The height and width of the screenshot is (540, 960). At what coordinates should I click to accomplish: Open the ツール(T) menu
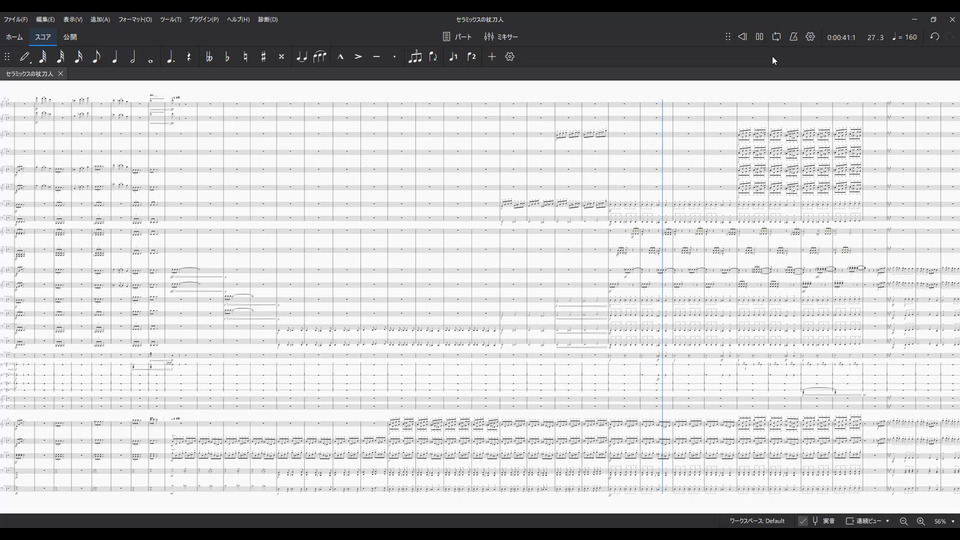click(x=171, y=20)
